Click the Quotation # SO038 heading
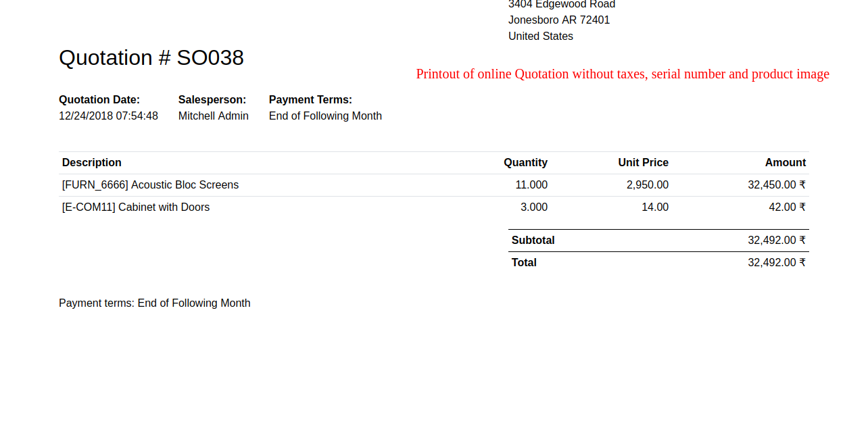The image size is (868, 423). pos(151,57)
